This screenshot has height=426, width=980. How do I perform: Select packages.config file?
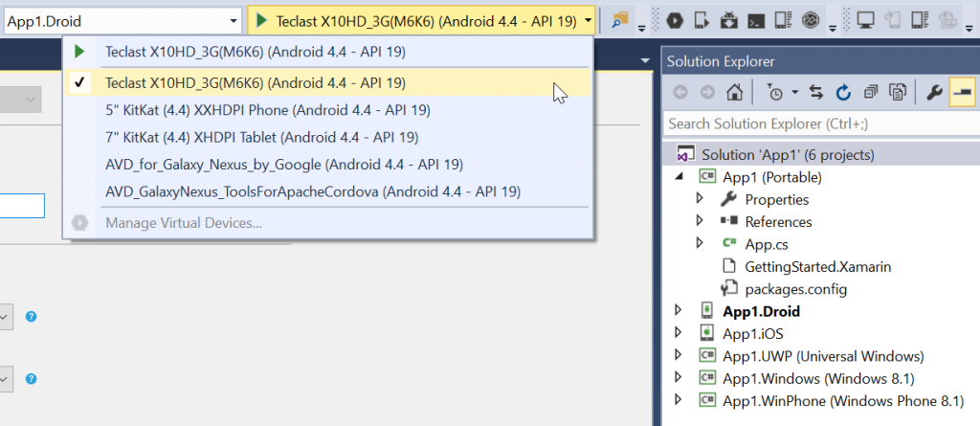[x=795, y=289]
